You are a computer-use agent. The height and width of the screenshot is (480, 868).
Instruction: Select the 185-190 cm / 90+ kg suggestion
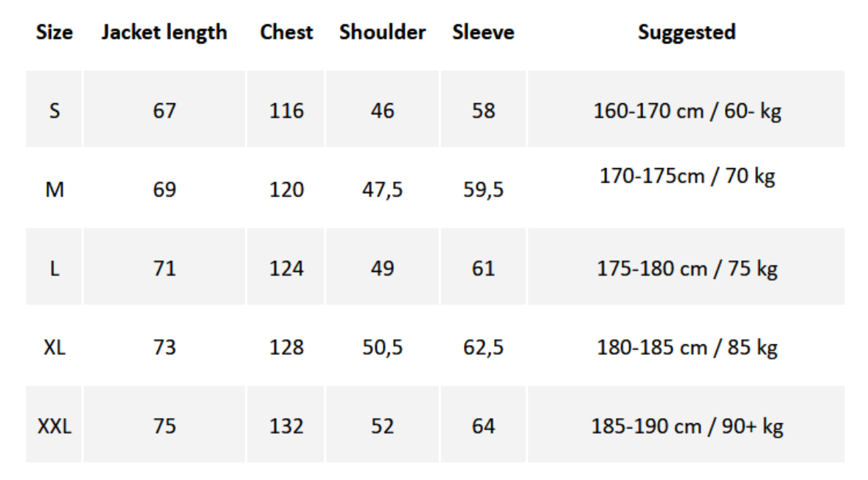pyautogui.click(x=687, y=427)
